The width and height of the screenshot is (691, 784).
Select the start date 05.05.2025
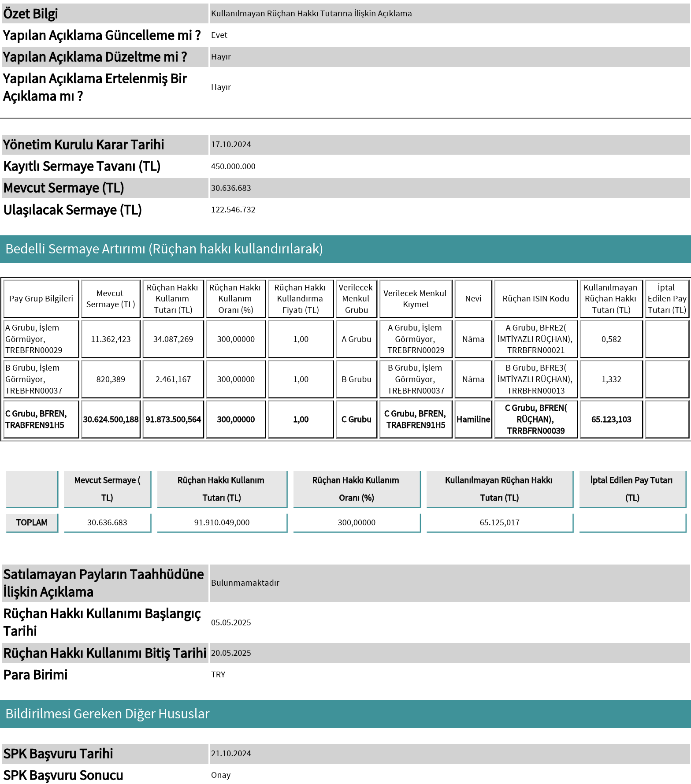point(231,623)
